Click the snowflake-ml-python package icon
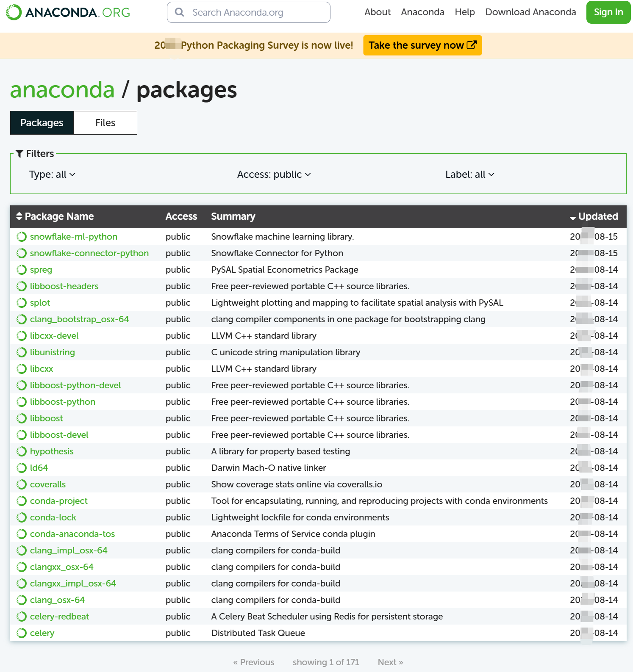Image resolution: width=633 pixels, height=672 pixels. click(x=22, y=237)
